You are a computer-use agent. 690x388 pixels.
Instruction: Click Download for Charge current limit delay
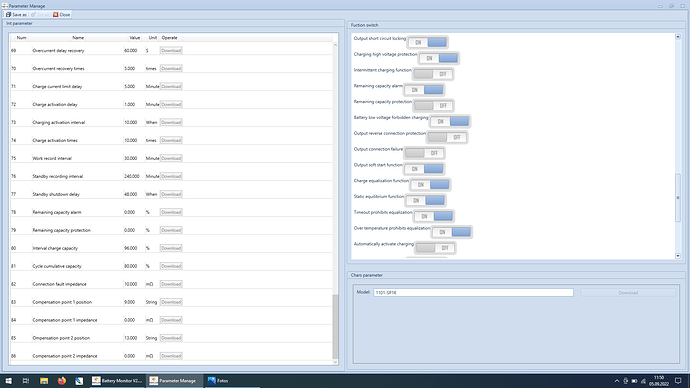tap(171, 86)
